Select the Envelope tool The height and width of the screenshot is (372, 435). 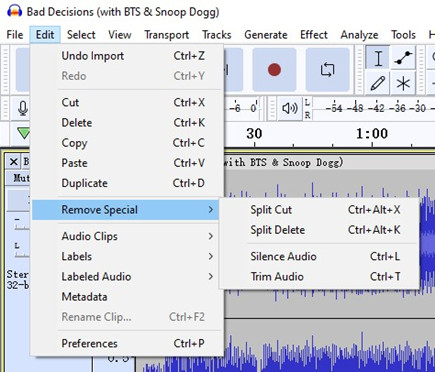pos(403,58)
